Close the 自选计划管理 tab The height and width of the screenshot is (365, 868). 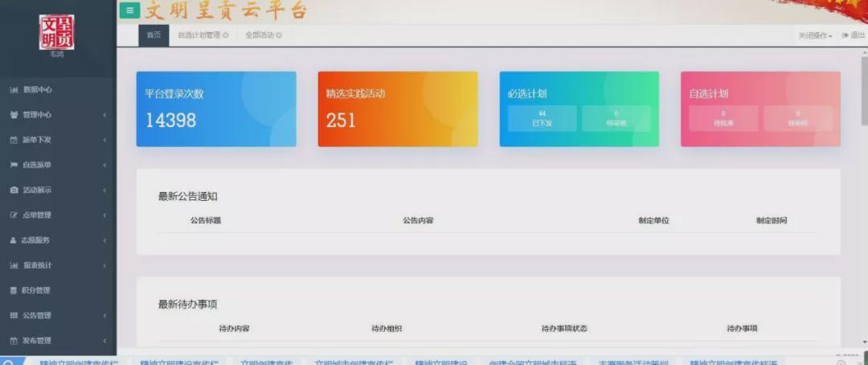[x=226, y=35]
